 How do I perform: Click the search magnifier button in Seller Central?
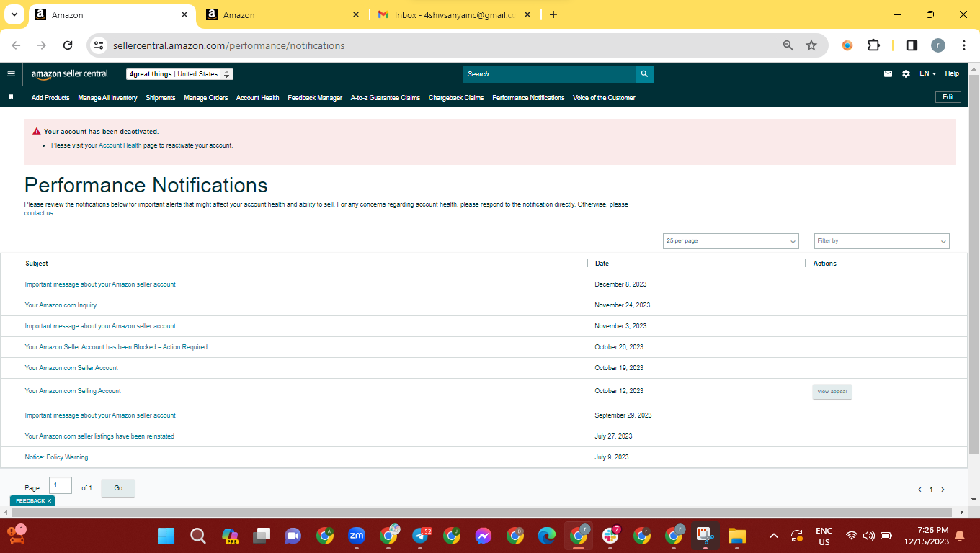644,73
